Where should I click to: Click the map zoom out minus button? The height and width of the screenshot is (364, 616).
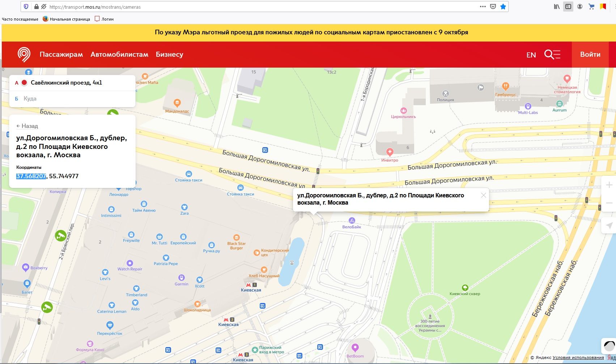(x=609, y=203)
